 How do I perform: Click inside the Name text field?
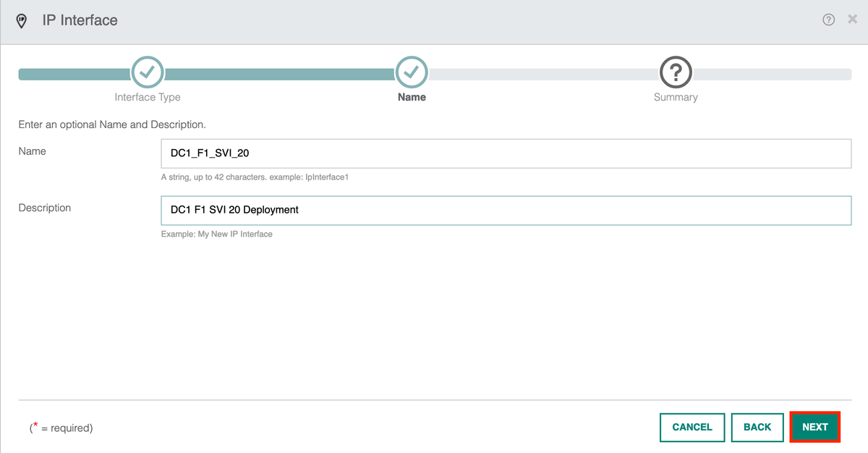coord(505,153)
